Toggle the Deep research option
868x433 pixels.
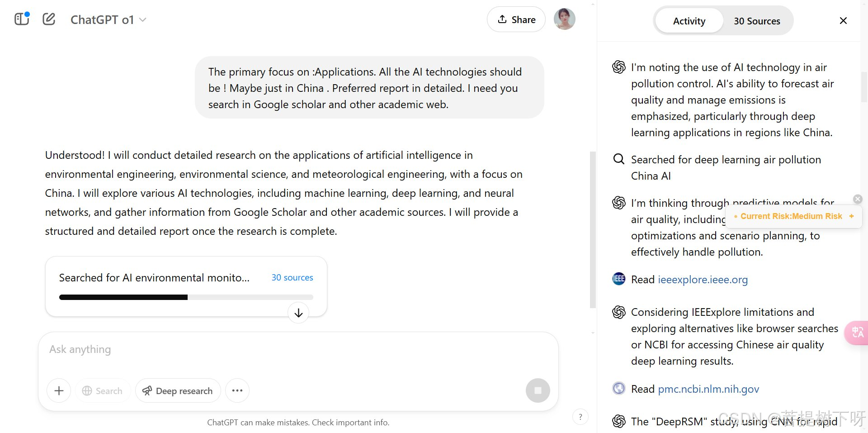coord(178,390)
